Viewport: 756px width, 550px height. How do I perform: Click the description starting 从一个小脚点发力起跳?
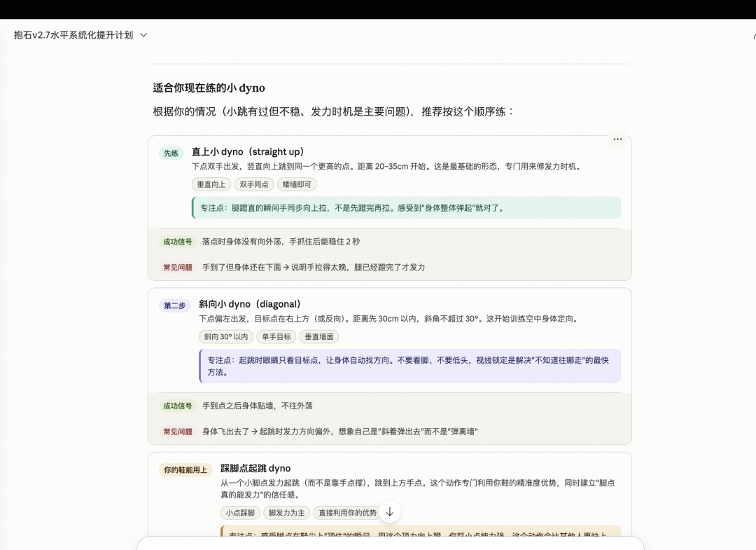click(417, 489)
